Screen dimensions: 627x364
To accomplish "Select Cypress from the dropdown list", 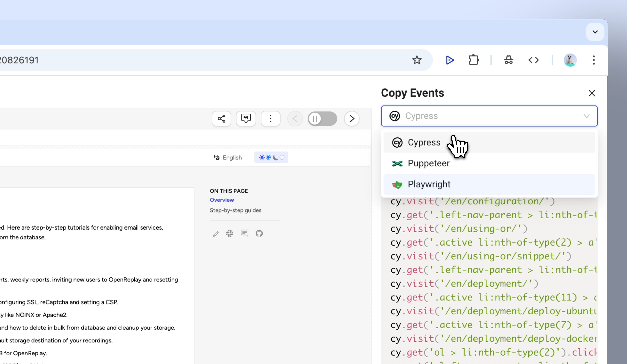I will pos(489,142).
